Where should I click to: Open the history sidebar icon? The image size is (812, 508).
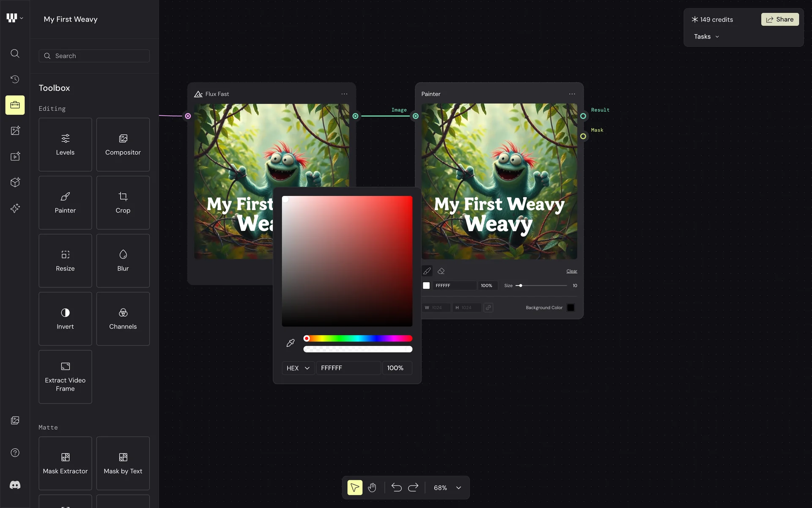click(x=15, y=79)
